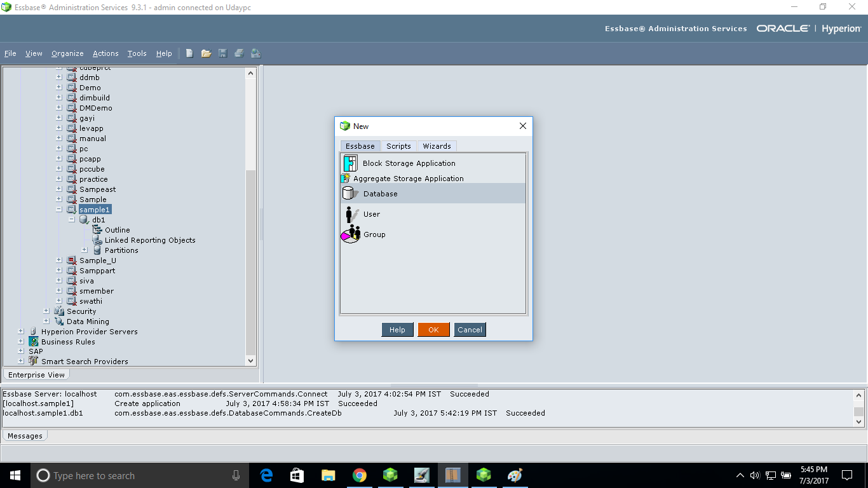The width and height of the screenshot is (868, 488).
Task: Collapse the sample1 application node
Action: (x=58, y=209)
